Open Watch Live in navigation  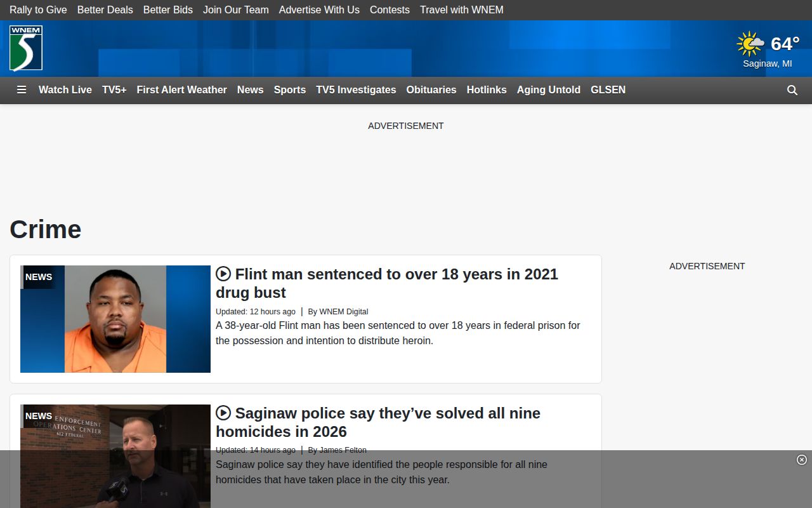[x=65, y=90]
